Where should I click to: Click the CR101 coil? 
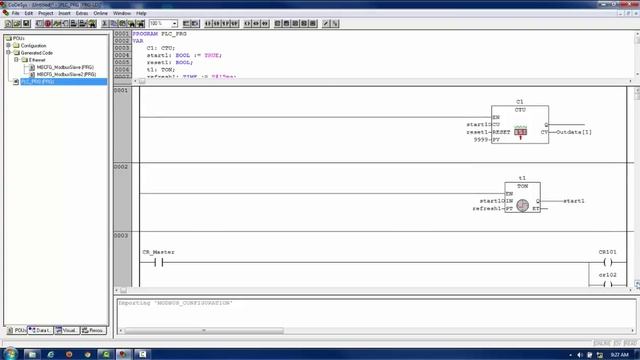607,262
